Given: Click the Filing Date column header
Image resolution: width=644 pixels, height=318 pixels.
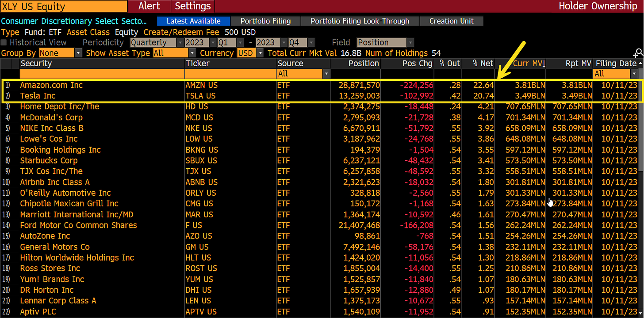Looking at the screenshot, I should [616, 63].
